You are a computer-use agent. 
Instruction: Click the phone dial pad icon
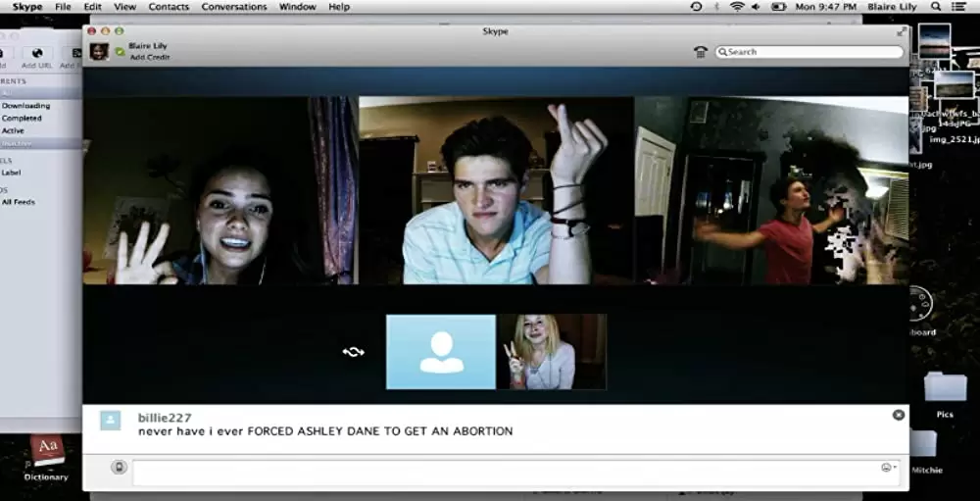701,52
